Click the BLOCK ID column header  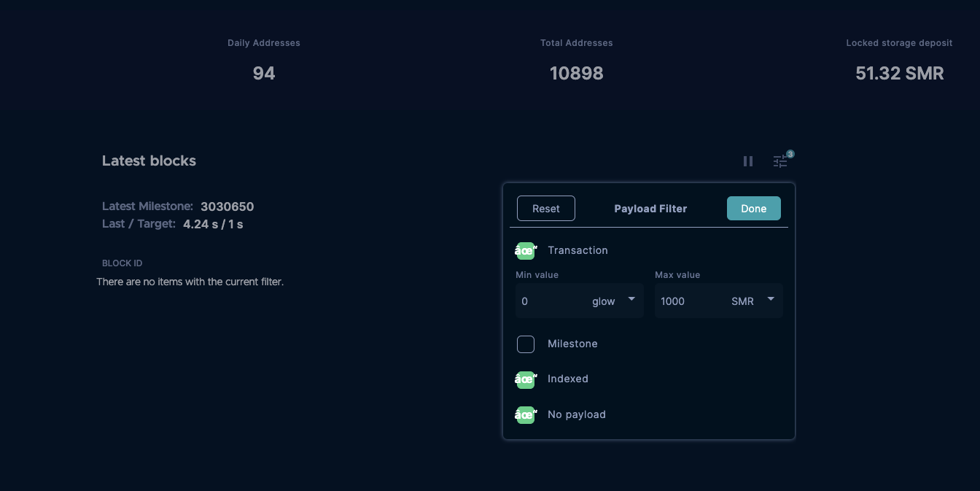click(122, 263)
